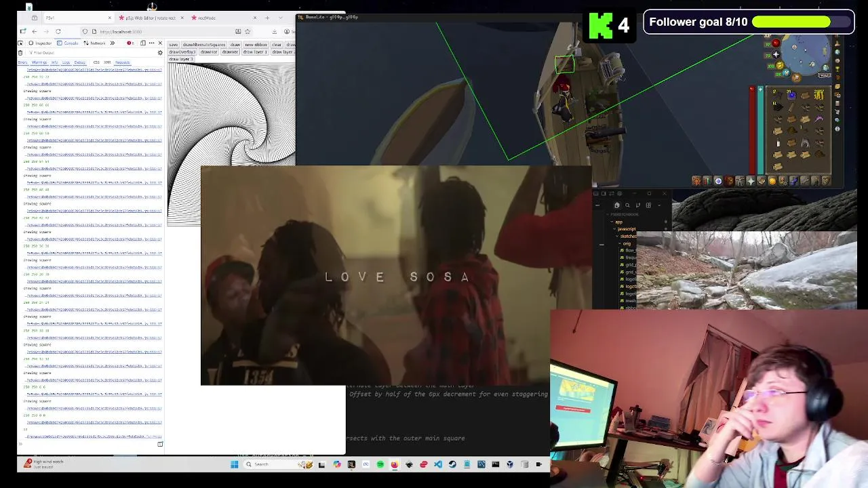Toggle the Requests console filter
Viewport: 868px width, 488px height.
[x=123, y=62]
